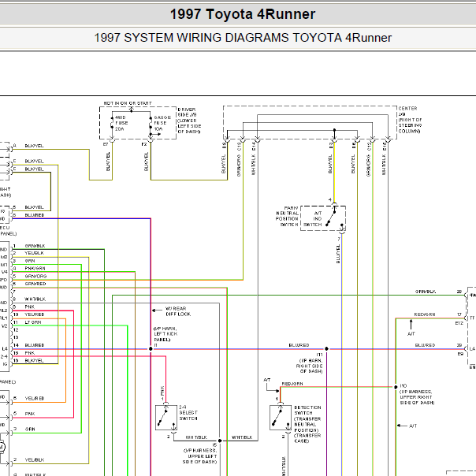Click the 'YEL/RED' wire label at pin 10
The width and height of the screenshot is (476, 476).
35,314
